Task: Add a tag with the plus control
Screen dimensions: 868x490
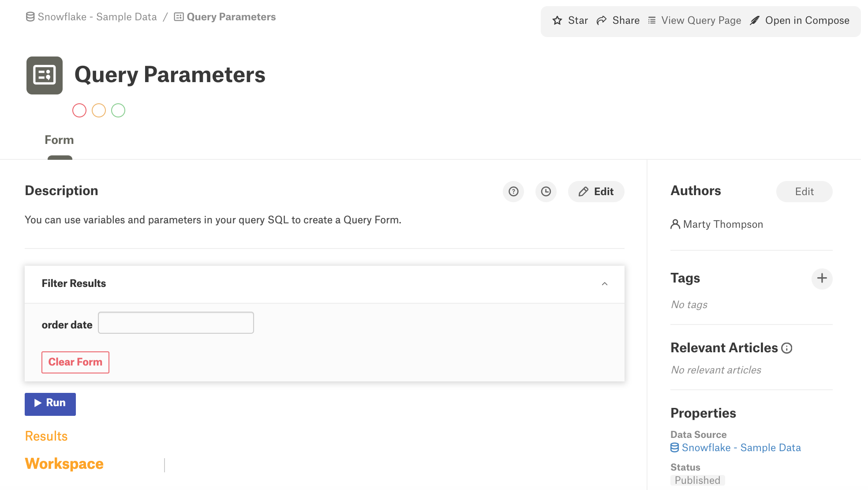Action: pos(821,279)
